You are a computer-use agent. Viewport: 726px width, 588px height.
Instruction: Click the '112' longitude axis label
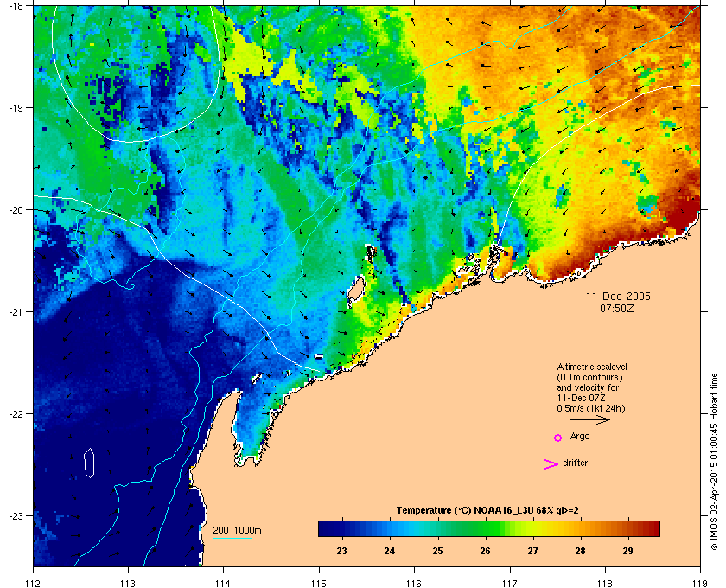point(34,584)
